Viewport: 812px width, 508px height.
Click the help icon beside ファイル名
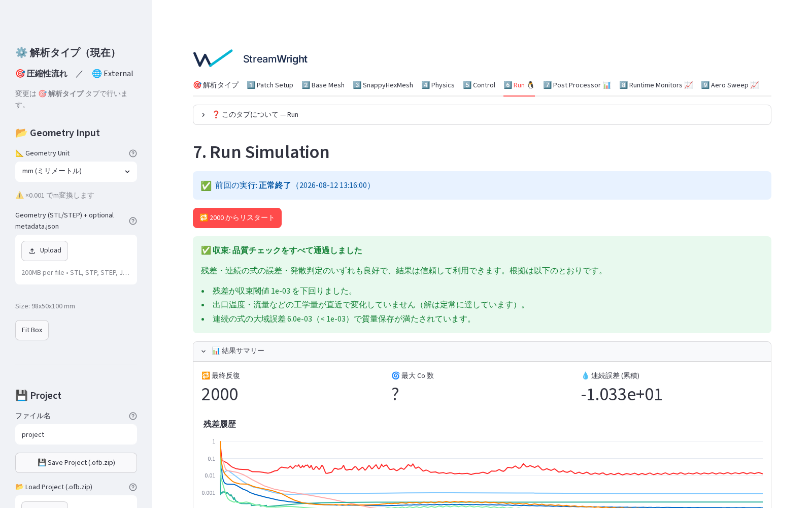click(x=133, y=416)
